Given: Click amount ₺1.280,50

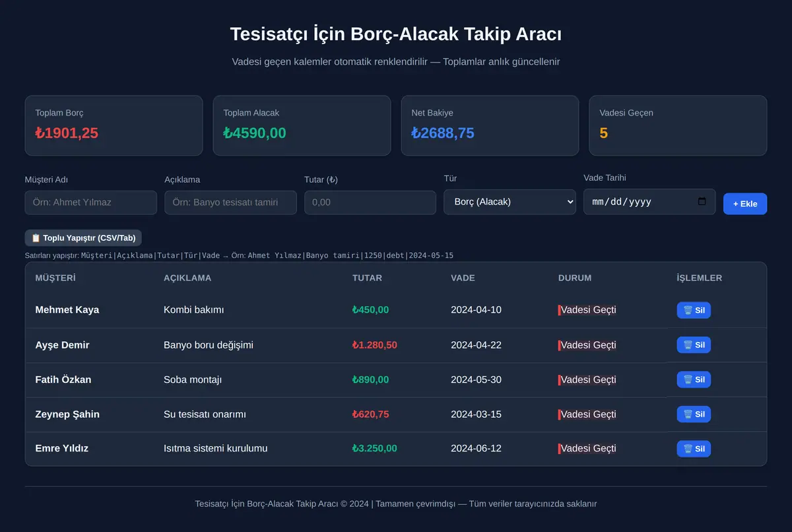Looking at the screenshot, I should click(375, 345).
